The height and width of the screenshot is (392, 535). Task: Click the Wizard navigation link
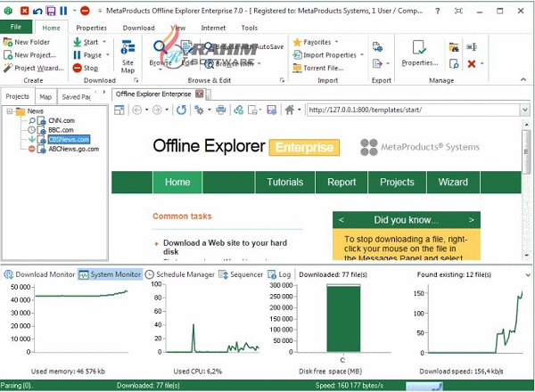click(x=453, y=182)
